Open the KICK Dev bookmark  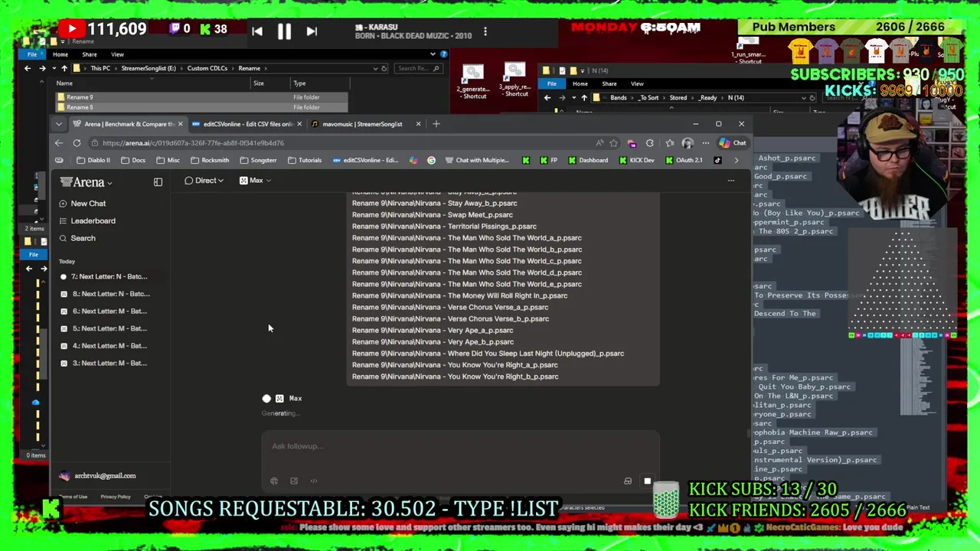636,161
